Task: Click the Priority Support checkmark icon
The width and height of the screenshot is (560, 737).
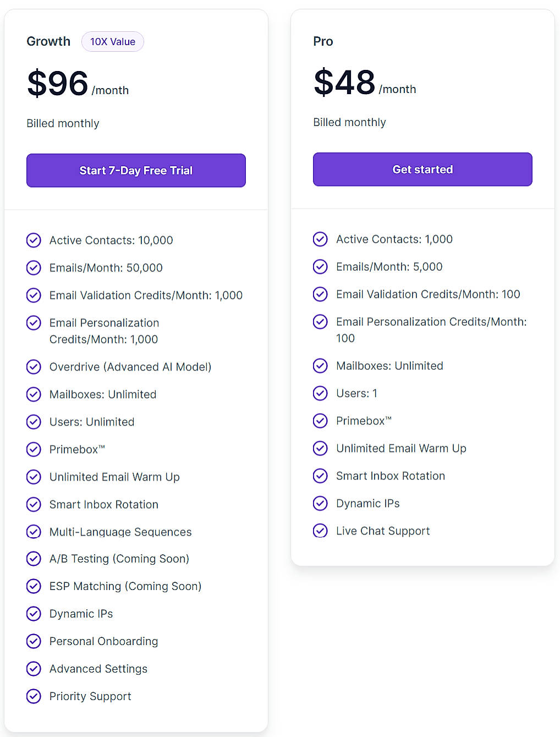Action: (34, 696)
